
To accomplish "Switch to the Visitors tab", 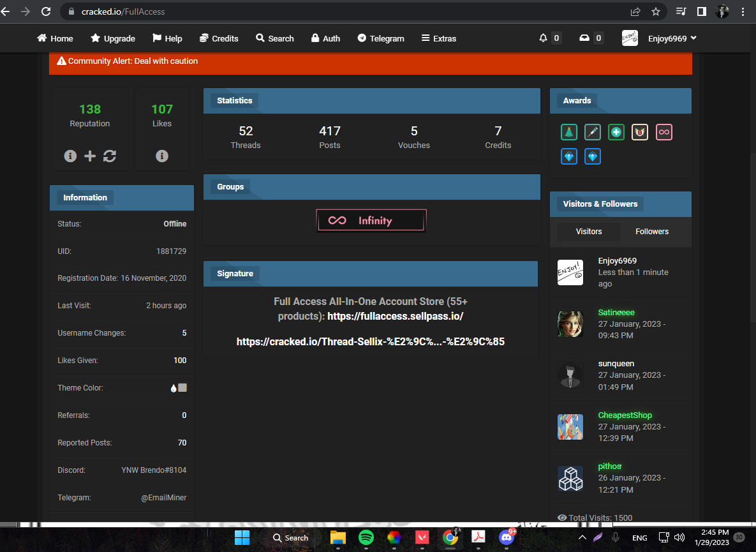I will pos(589,232).
